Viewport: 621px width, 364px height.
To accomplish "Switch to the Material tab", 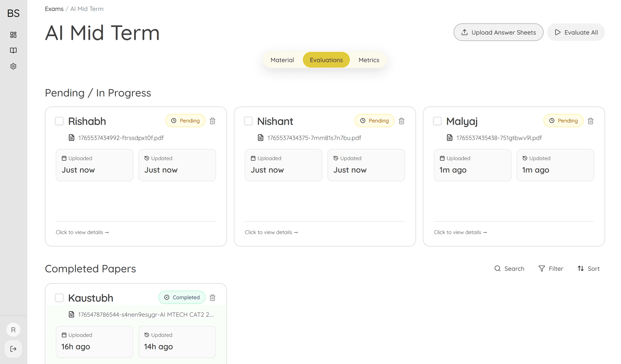I will [x=282, y=60].
